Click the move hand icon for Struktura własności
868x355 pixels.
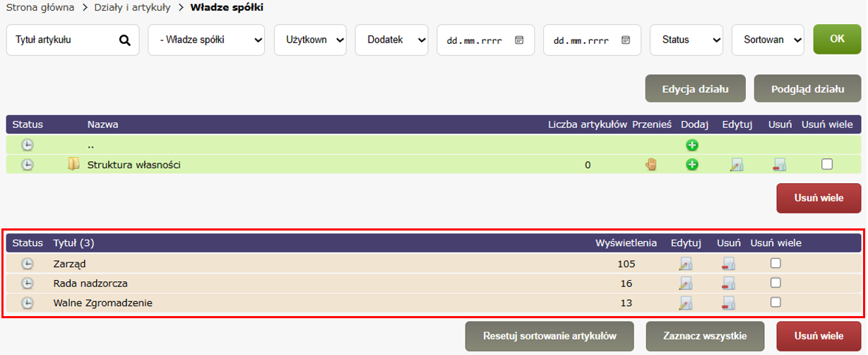(x=650, y=165)
